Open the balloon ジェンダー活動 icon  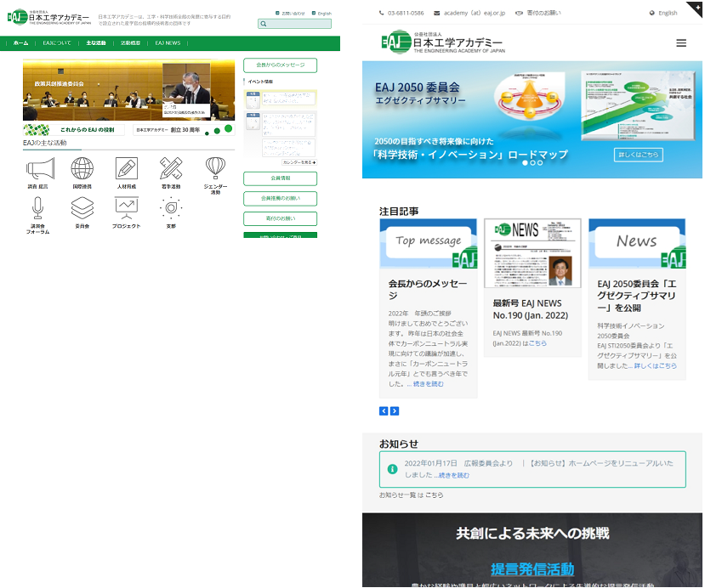pos(215,168)
